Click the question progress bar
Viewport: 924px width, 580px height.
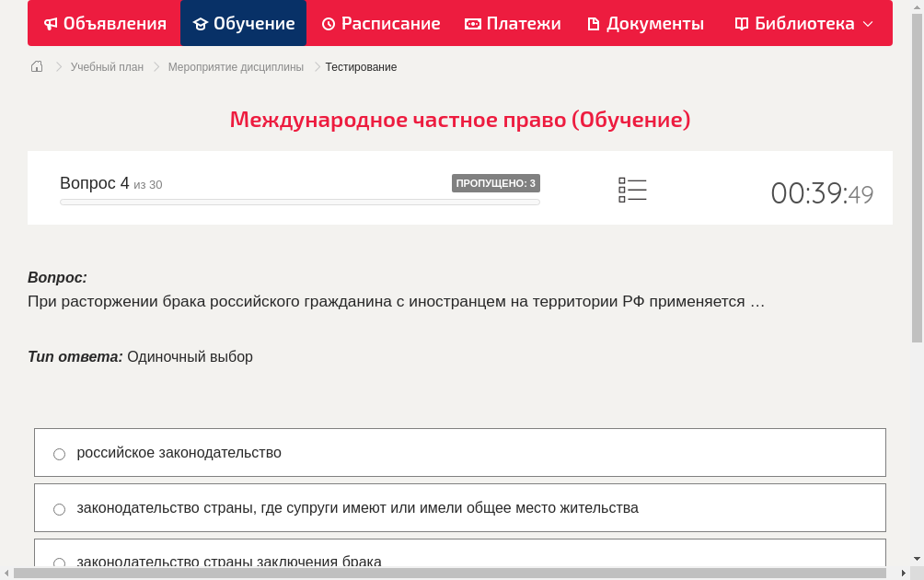click(x=299, y=201)
